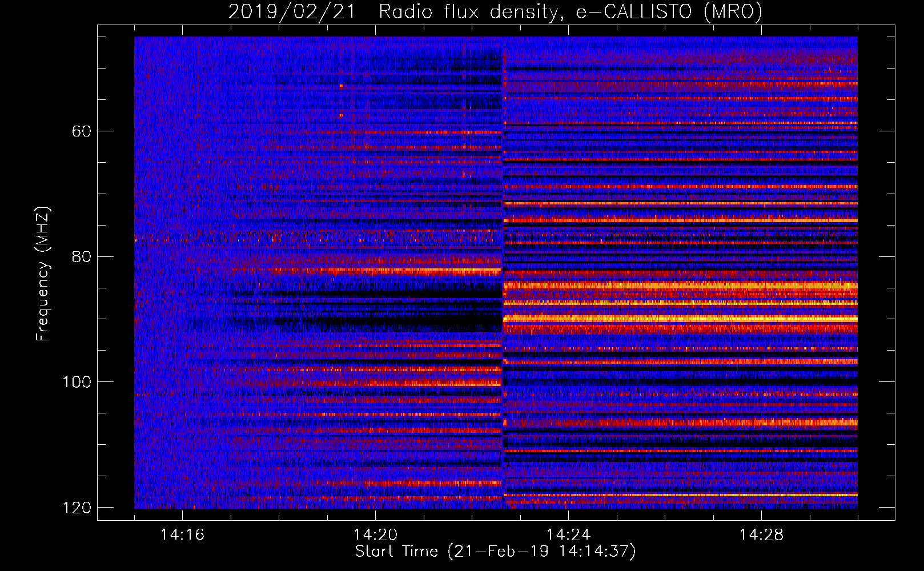The height and width of the screenshot is (571, 924).
Task: Select the 14:20 time tick label
Action: (x=375, y=535)
